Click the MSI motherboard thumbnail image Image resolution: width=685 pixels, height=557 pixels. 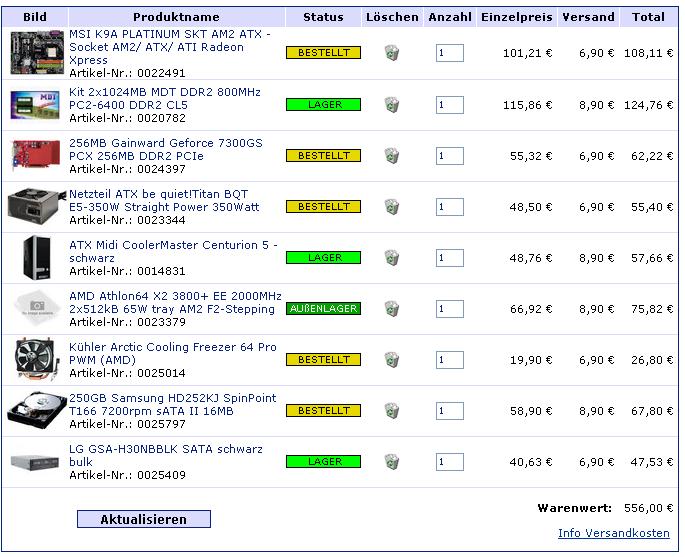[37, 52]
